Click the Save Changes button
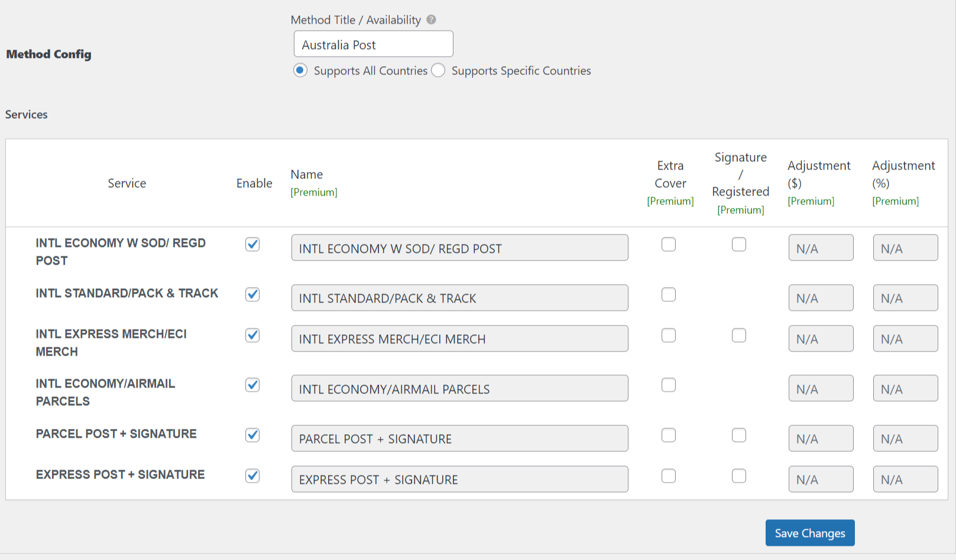The image size is (956, 560). tap(810, 533)
